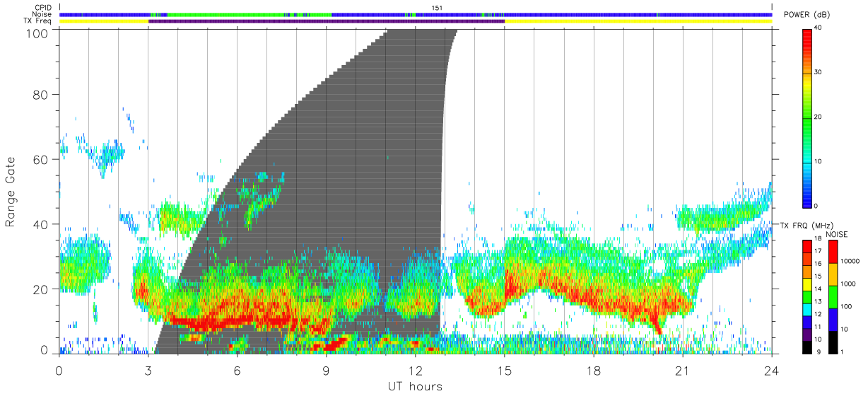The height and width of the screenshot is (401, 868).
Task: Click the 'UT hours' axis title
Action: [415, 386]
